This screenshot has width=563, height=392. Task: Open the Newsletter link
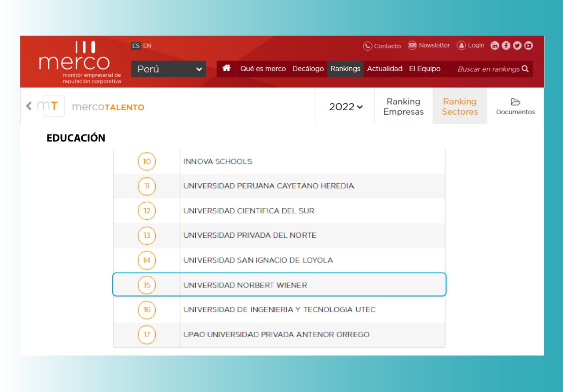(429, 45)
